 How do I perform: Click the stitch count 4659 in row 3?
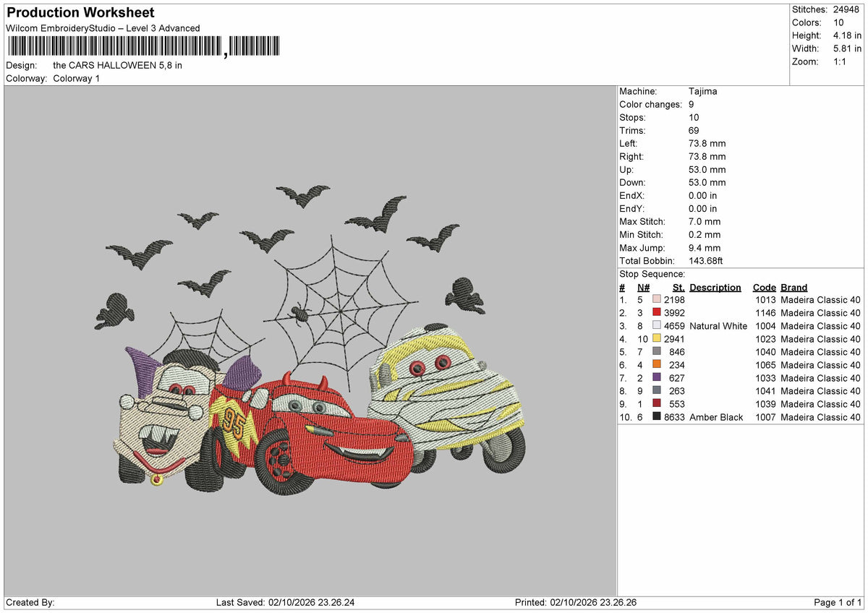click(x=675, y=326)
